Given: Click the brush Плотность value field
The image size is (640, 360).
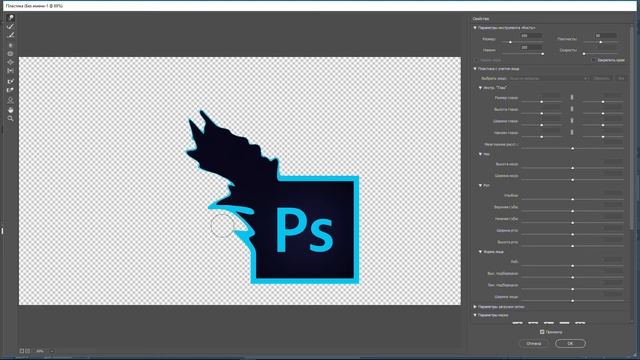Looking at the screenshot, I should pyautogui.click(x=606, y=36).
